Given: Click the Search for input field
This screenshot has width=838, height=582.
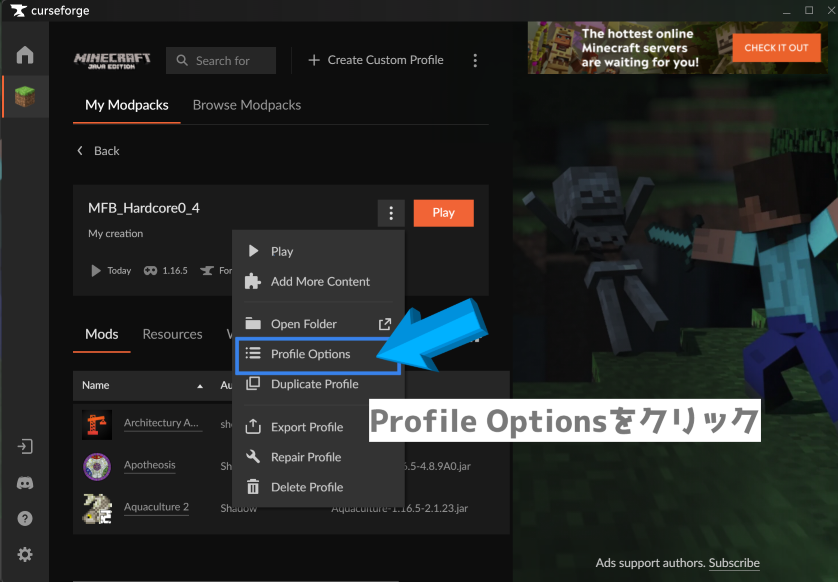Looking at the screenshot, I should [x=221, y=60].
